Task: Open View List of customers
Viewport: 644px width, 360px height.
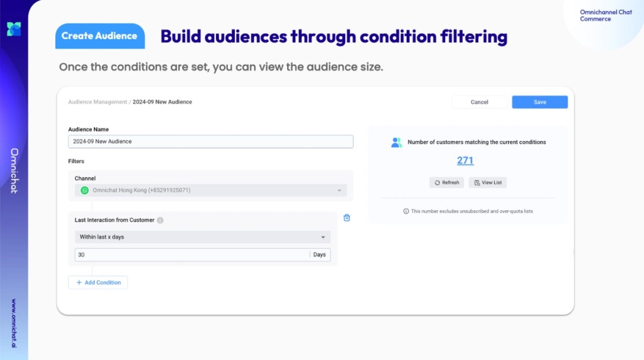Action: click(488, 183)
